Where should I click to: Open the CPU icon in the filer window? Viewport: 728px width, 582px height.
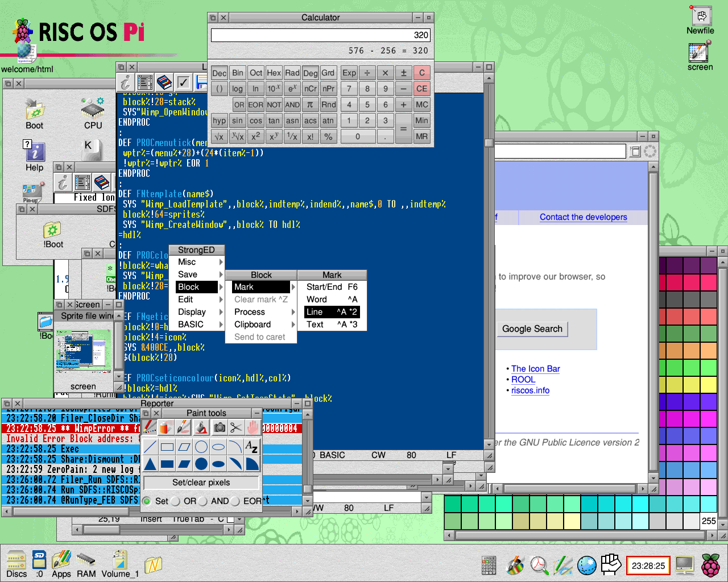[93, 113]
